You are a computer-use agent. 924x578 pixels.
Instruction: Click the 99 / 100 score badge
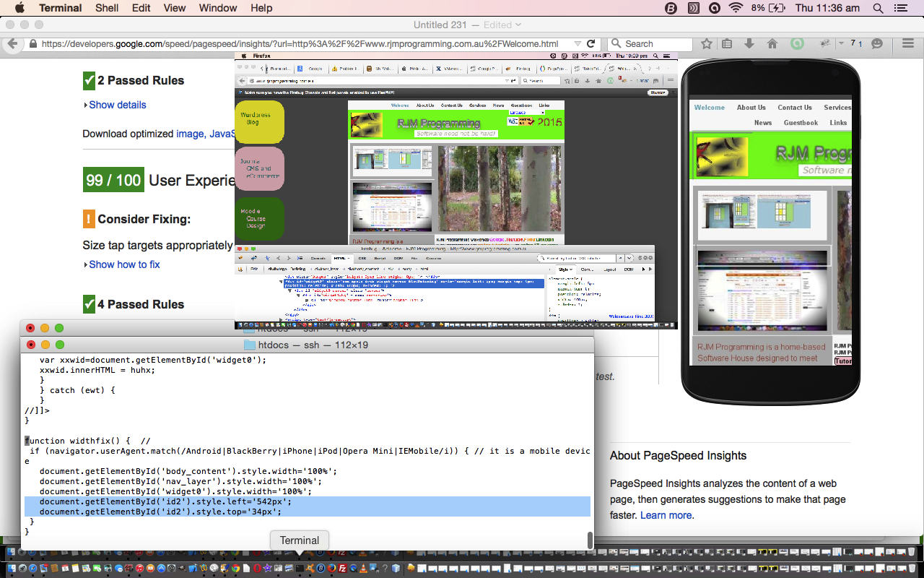coord(113,180)
